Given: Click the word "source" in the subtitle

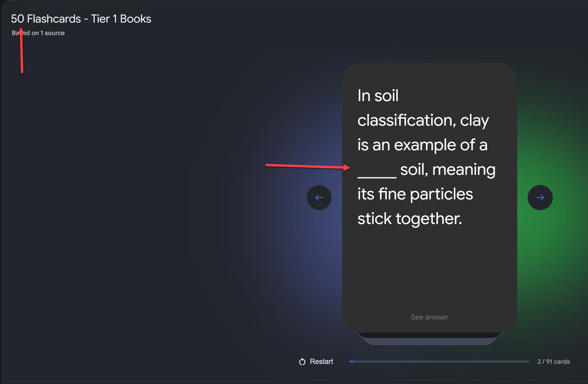Looking at the screenshot, I should point(55,33).
